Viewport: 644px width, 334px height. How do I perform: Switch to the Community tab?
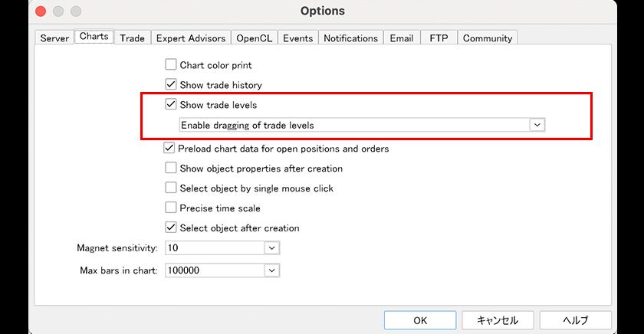(487, 38)
